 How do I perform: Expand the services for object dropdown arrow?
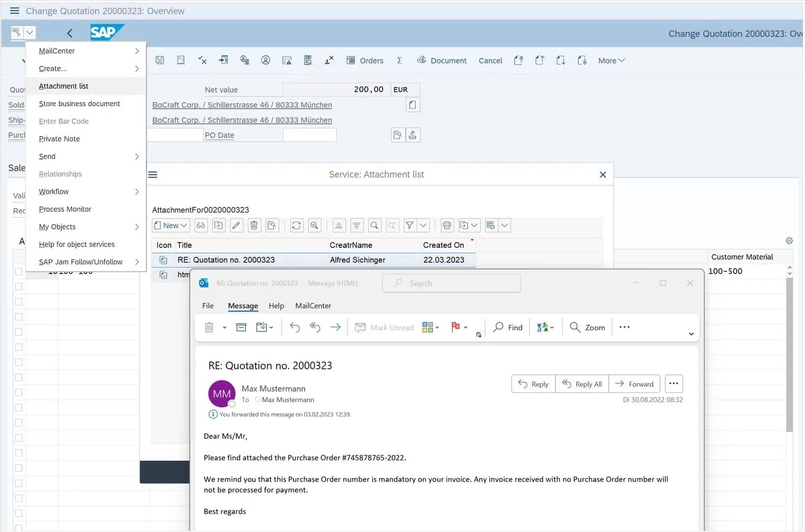pyautogui.click(x=29, y=32)
